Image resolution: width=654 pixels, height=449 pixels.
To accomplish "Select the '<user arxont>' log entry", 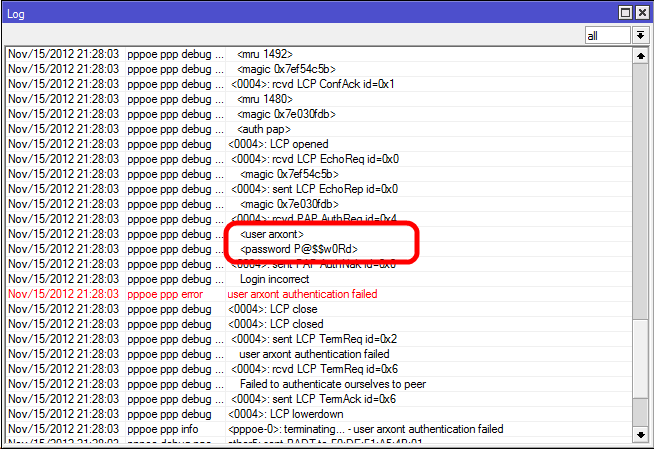I will pyautogui.click(x=272, y=234).
